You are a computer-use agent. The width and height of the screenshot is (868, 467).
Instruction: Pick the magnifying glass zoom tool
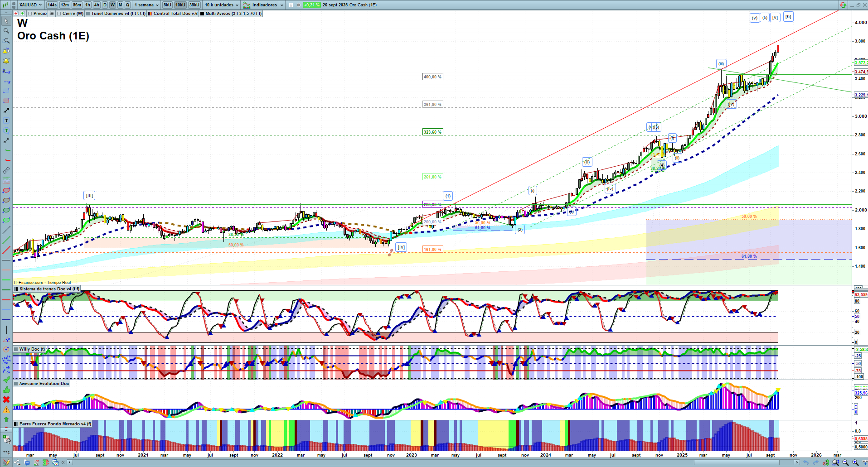click(6, 31)
